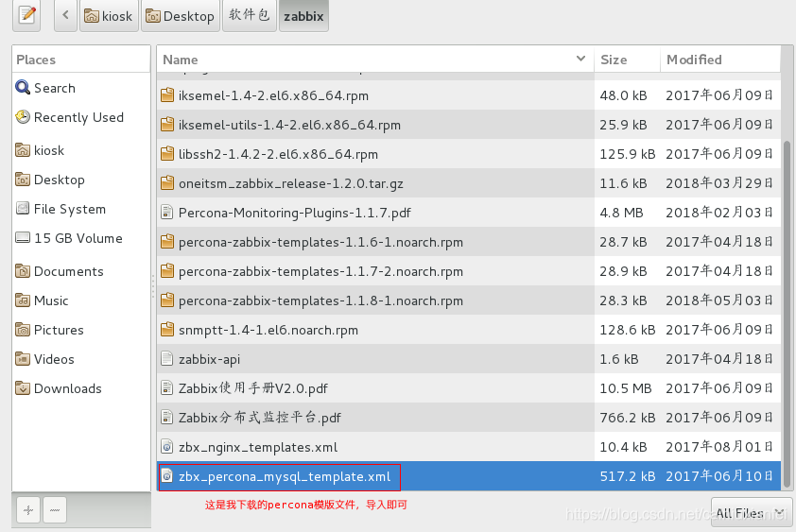The height and width of the screenshot is (532, 796).
Task: Select the iksemel-1.4-2.el6.x86_64.rpm package icon
Action: pyautogui.click(x=167, y=95)
